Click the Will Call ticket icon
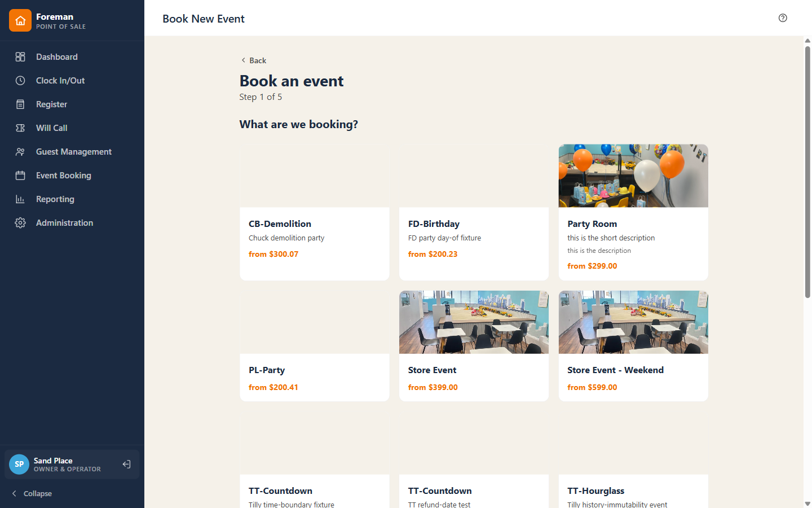This screenshot has width=812, height=508. click(20, 128)
